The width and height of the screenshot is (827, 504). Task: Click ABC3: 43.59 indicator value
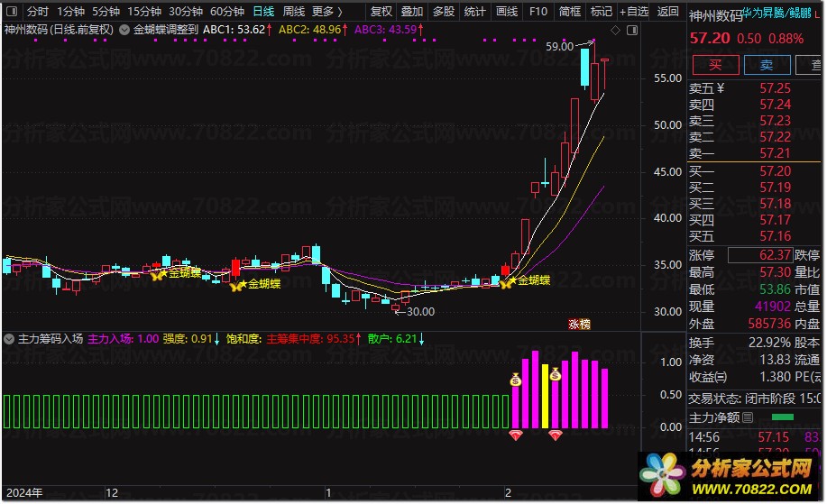coord(390,30)
